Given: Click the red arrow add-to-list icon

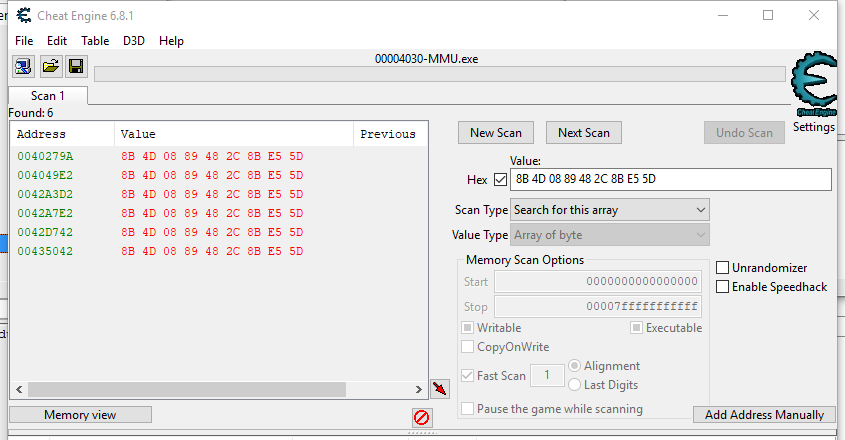Looking at the screenshot, I should click(439, 388).
